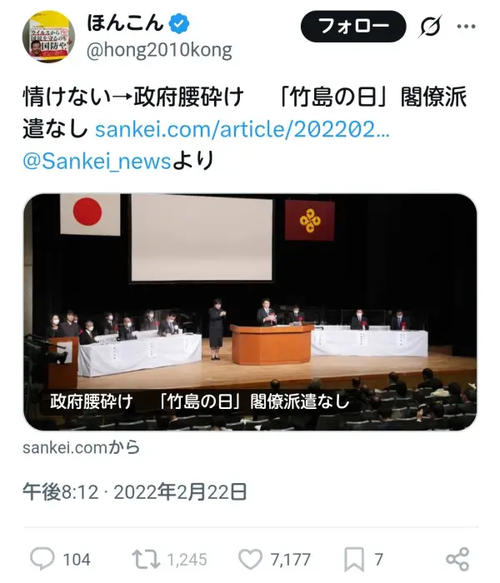
Task: Open the @hong2010kong handle
Action: [159, 50]
